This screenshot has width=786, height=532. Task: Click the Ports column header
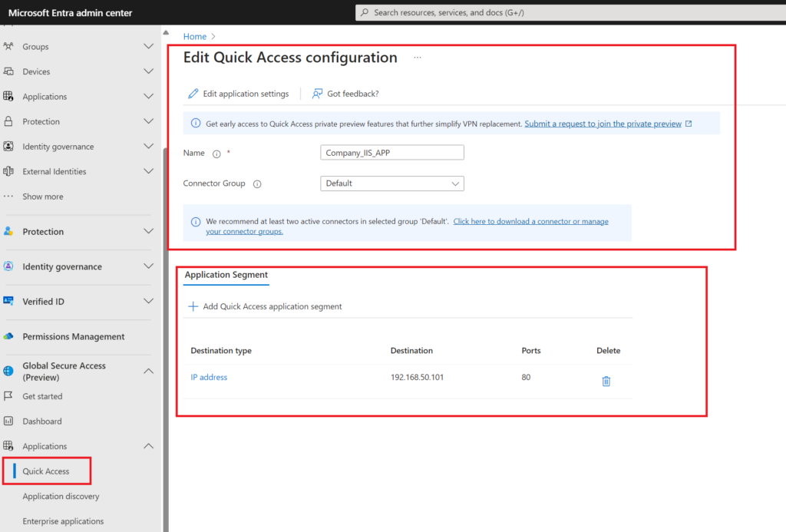pyautogui.click(x=531, y=351)
